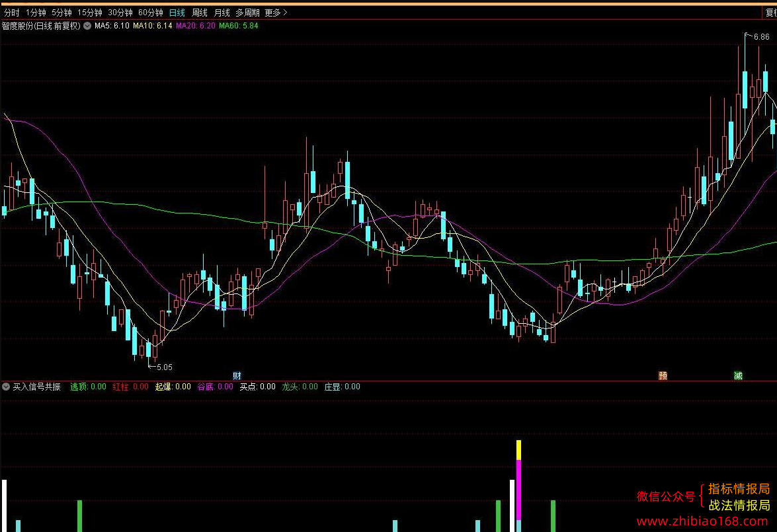
Task: Click the 谷底: 0.00 indicator value
Action: (x=216, y=387)
